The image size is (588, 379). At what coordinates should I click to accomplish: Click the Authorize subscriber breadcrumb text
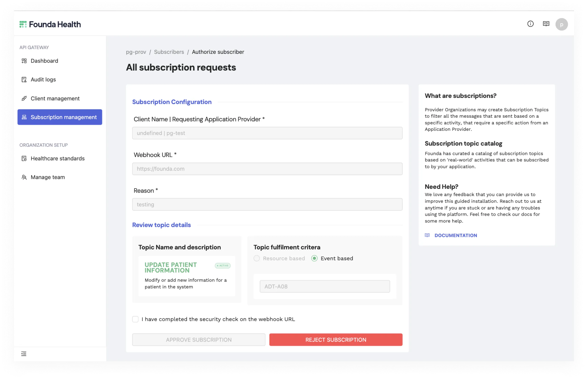click(x=218, y=52)
